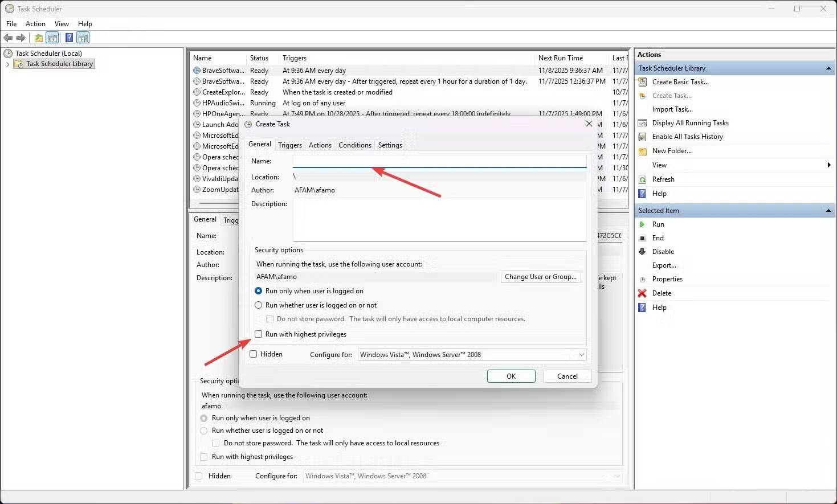Open the File menu
837x504 pixels.
tap(11, 24)
